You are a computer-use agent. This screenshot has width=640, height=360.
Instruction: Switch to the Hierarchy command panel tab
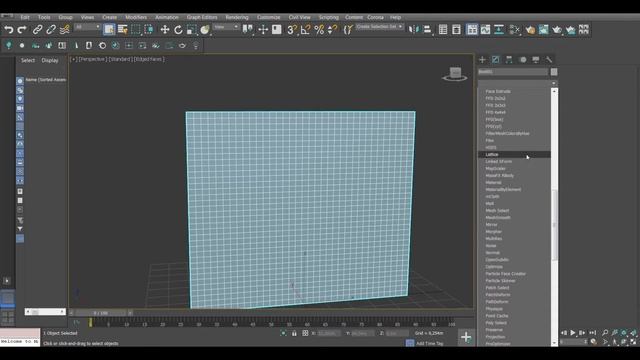[509, 60]
